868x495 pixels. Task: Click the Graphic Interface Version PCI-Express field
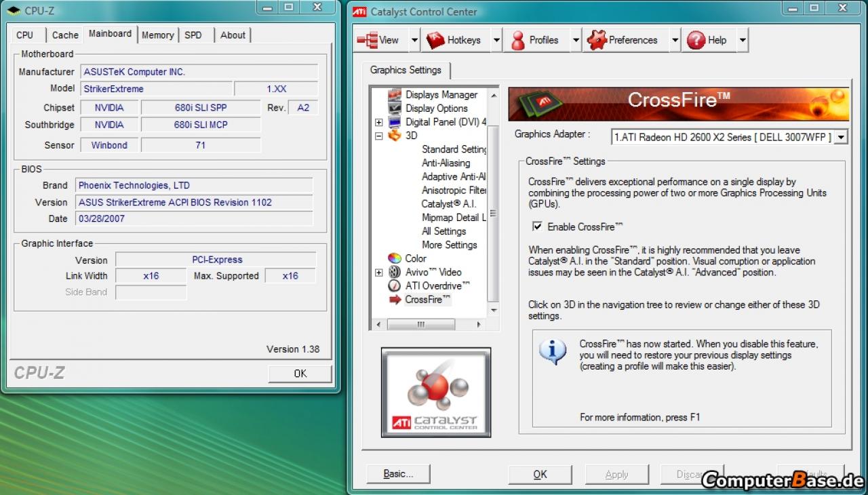216,260
